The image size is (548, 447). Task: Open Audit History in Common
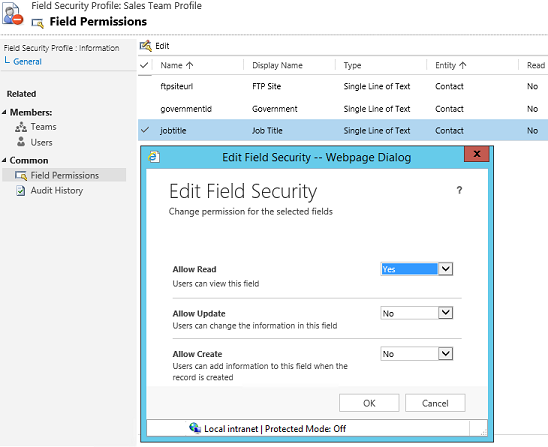coord(57,191)
